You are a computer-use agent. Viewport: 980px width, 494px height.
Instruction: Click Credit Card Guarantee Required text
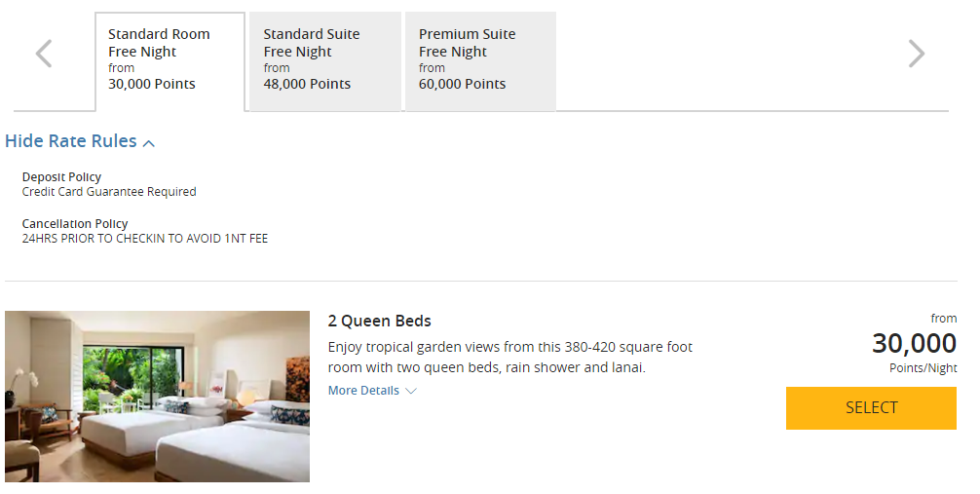109,191
